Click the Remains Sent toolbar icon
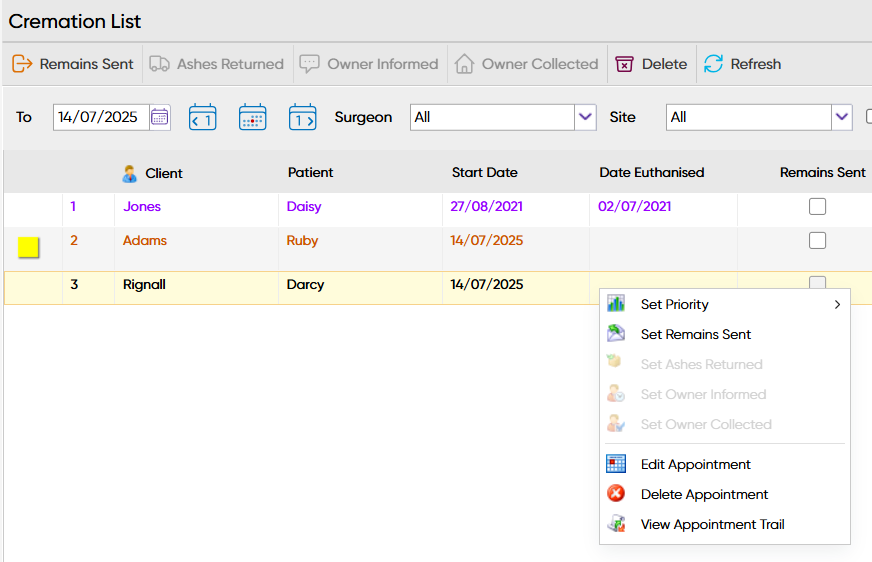 22,64
